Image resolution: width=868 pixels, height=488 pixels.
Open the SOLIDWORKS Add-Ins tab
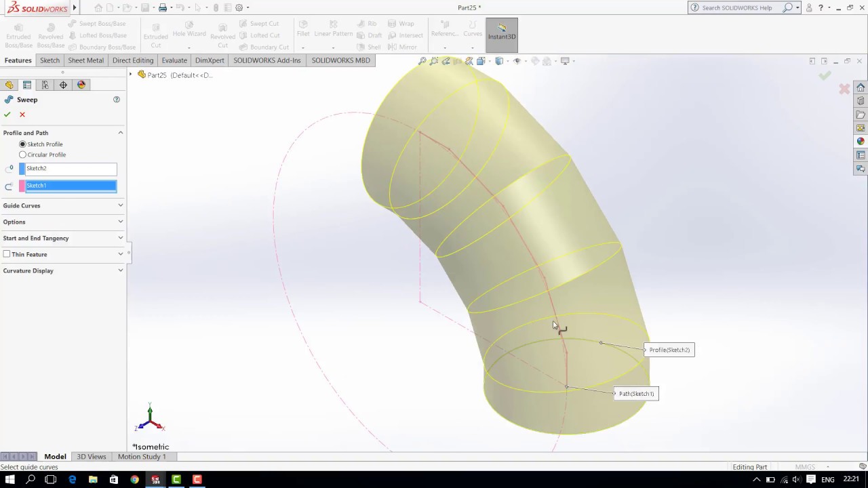click(x=267, y=60)
